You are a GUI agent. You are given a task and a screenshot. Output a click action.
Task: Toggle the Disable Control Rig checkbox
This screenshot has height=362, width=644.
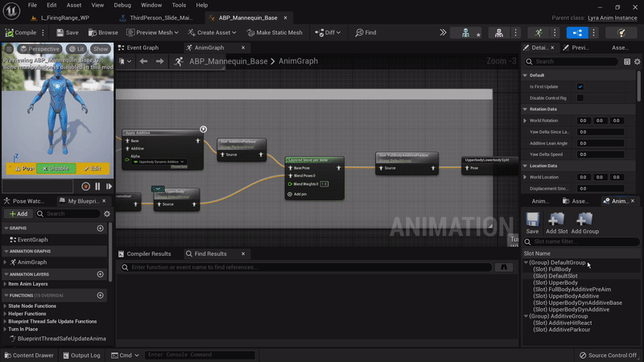pos(580,98)
